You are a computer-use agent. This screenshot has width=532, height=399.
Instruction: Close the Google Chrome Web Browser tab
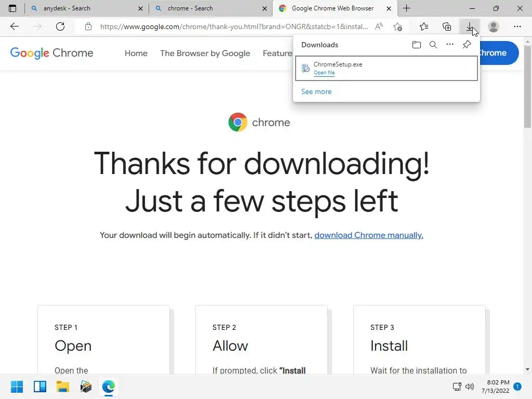389,8
